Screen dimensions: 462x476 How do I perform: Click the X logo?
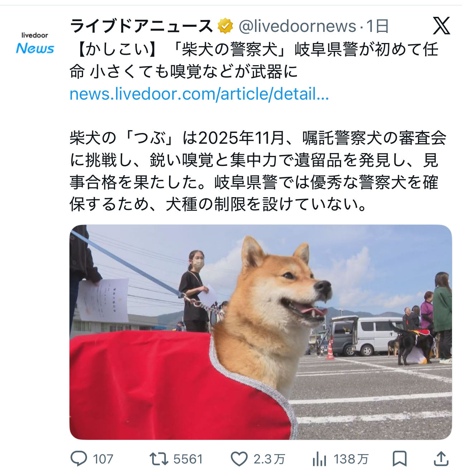[x=441, y=26]
